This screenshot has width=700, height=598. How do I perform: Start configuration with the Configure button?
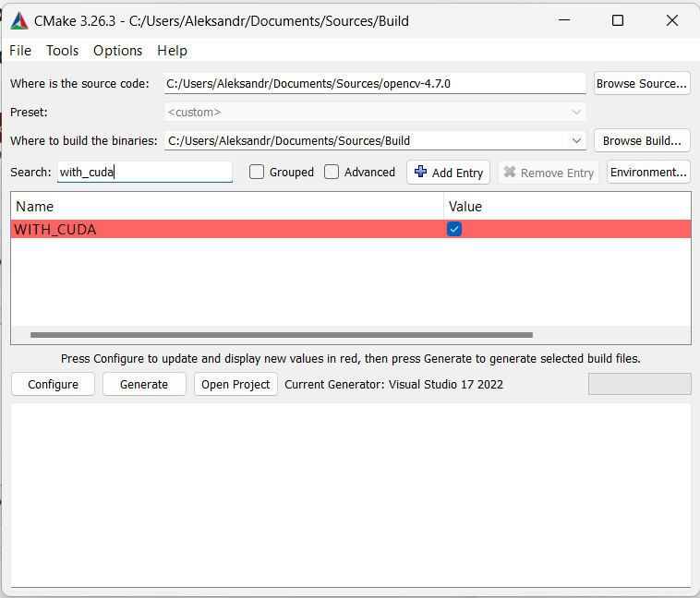[54, 384]
